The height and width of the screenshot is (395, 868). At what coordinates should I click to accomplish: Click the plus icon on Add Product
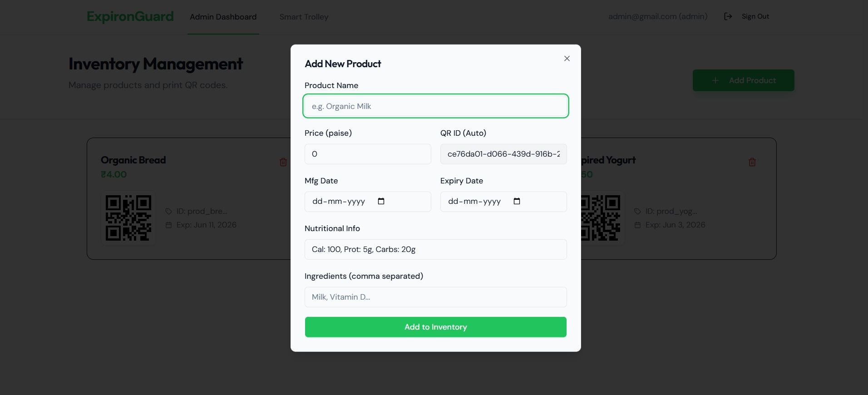coord(715,80)
